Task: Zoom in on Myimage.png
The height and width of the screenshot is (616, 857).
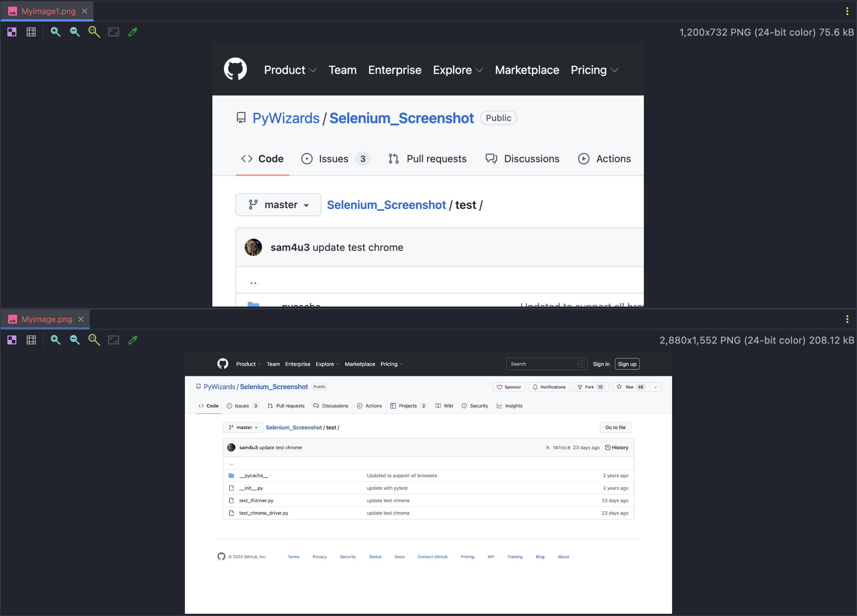Action: click(55, 340)
